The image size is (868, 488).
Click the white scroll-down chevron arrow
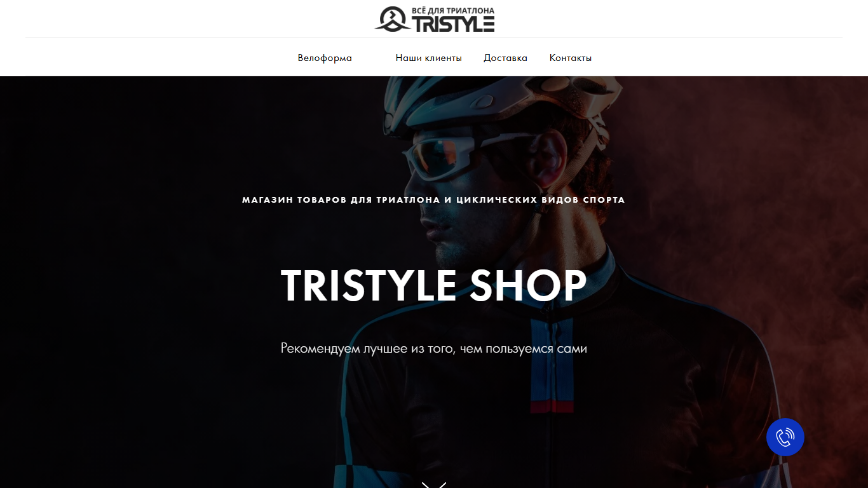point(434,485)
